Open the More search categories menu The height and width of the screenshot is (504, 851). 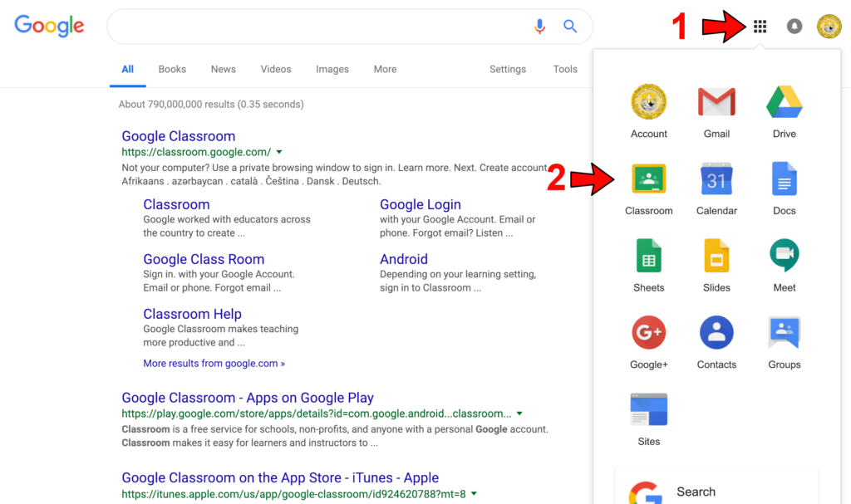[x=385, y=70]
